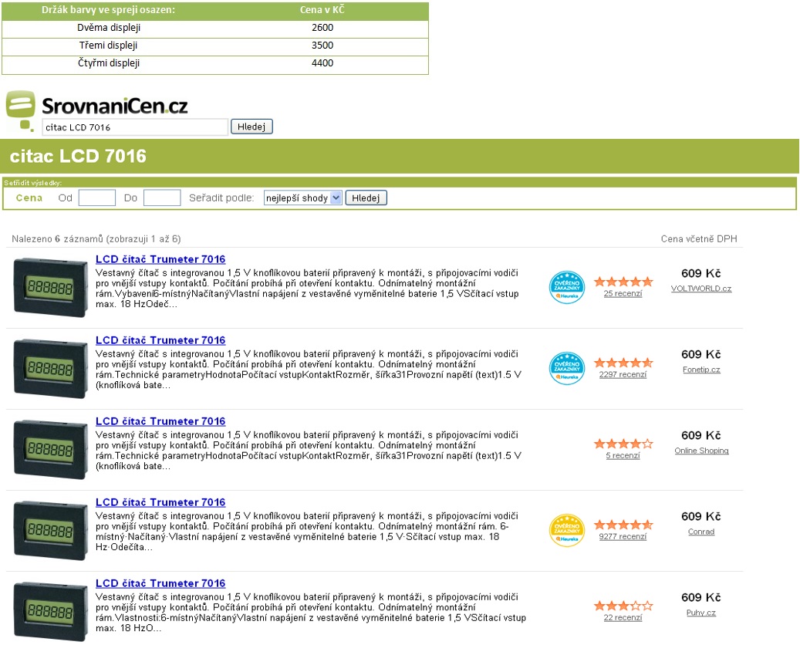Open the Seřadit podle sort dropdown
Image resolution: width=800 pixels, height=672 pixels.
pyautogui.click(x=302, y=198)
